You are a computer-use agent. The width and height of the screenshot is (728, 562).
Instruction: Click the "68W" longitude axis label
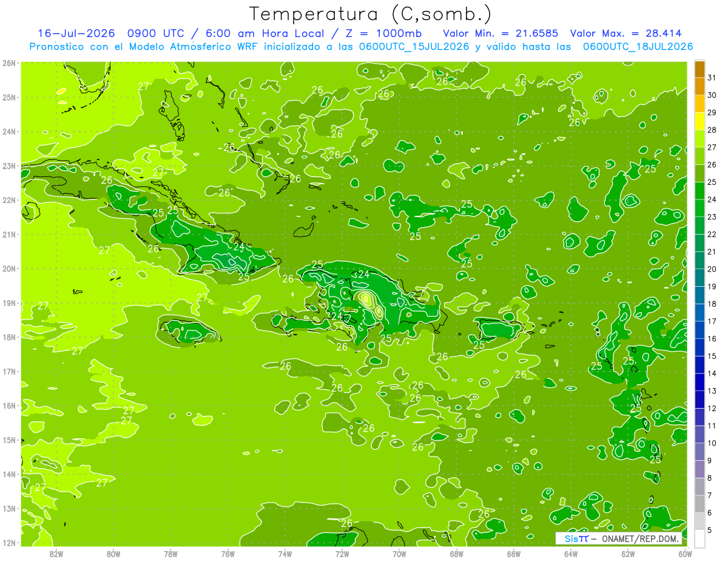tap(456, 554)
